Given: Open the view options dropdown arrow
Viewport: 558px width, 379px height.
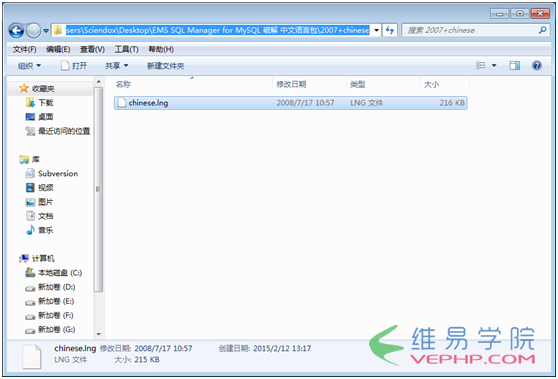Looking at the screenshot, I should pyautogui.click(x=494, y=65).
